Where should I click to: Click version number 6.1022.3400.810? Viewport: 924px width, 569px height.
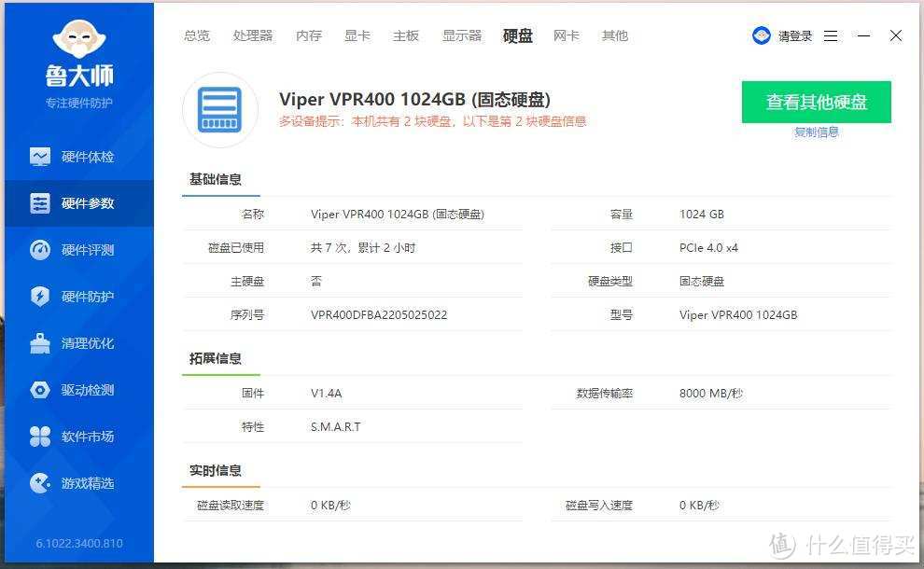[x=79, y=543]
